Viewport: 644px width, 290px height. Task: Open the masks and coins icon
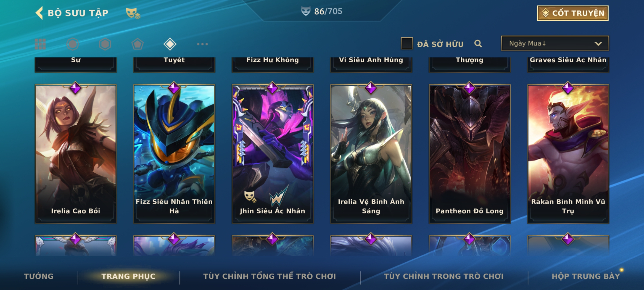133,13
